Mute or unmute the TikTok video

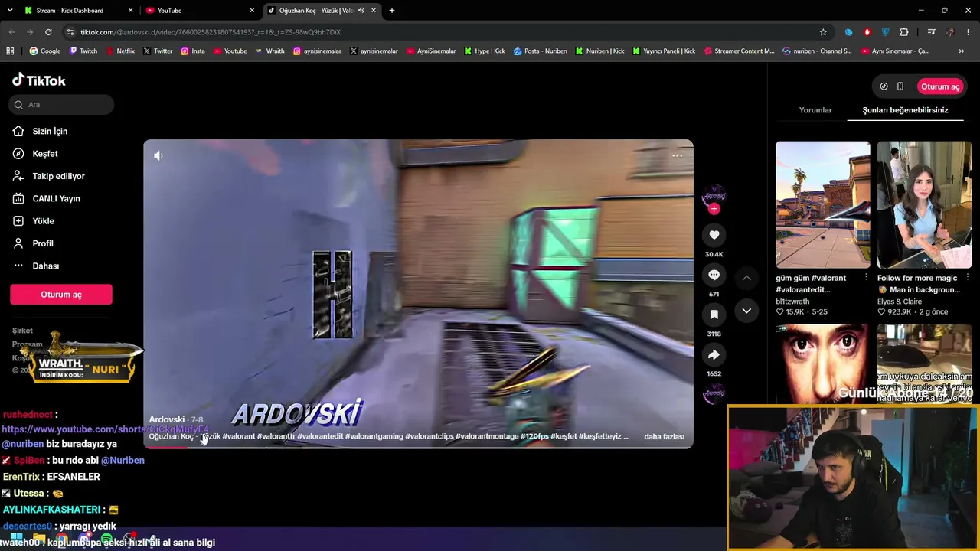(x=158, y=155)
